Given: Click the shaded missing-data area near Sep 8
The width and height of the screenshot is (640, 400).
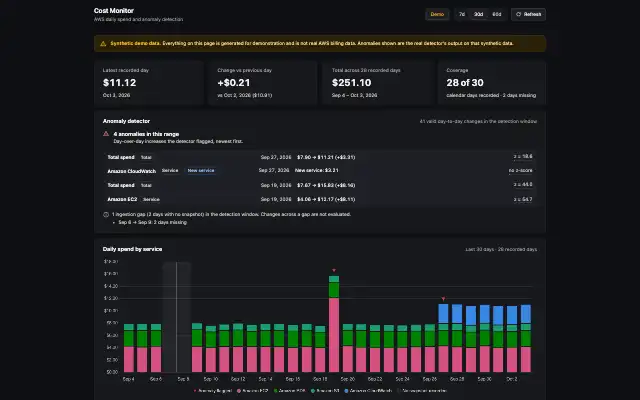Looking at the screenshot, I should coord(176,317).
